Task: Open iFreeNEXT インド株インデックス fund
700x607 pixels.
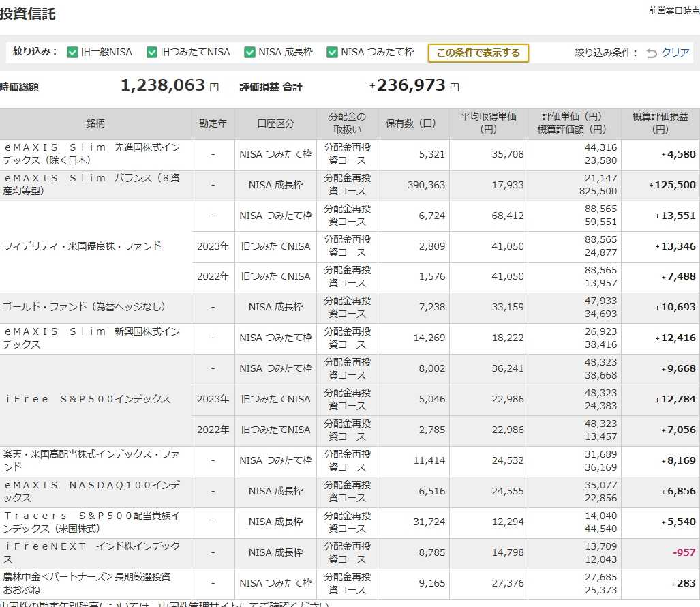Action: tap(91, 552)
